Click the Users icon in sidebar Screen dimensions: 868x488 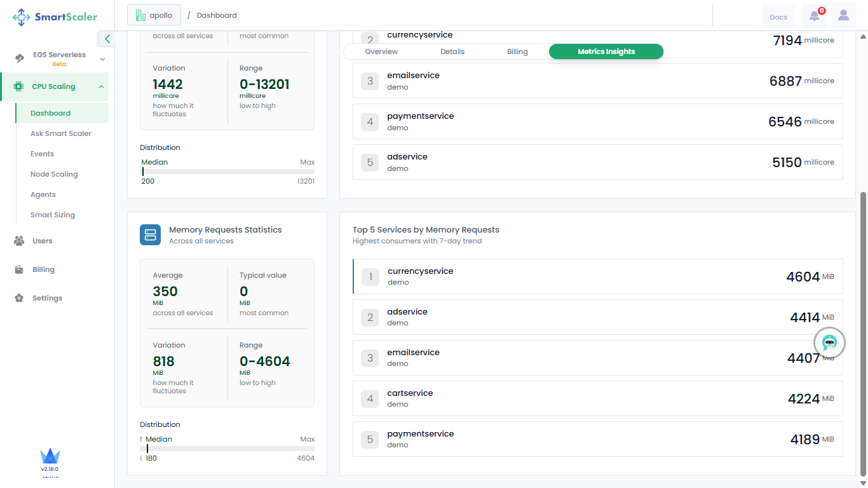pos(19,241)
